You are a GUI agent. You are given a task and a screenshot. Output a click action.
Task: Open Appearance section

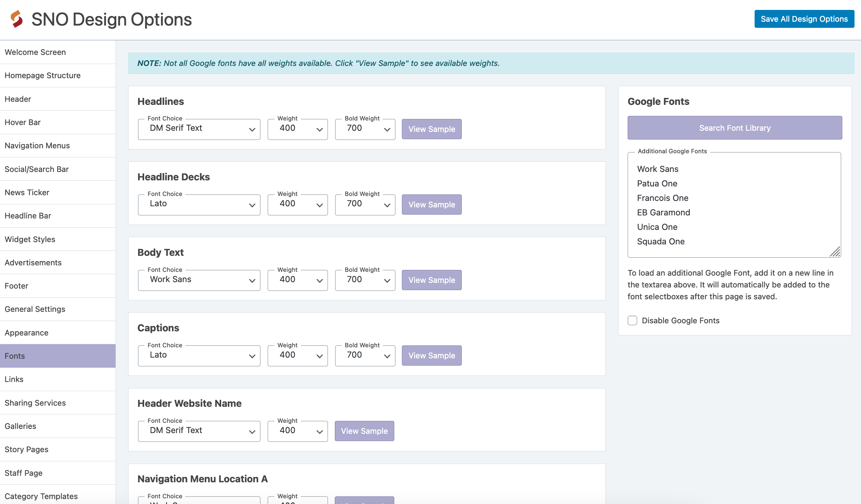58,333
